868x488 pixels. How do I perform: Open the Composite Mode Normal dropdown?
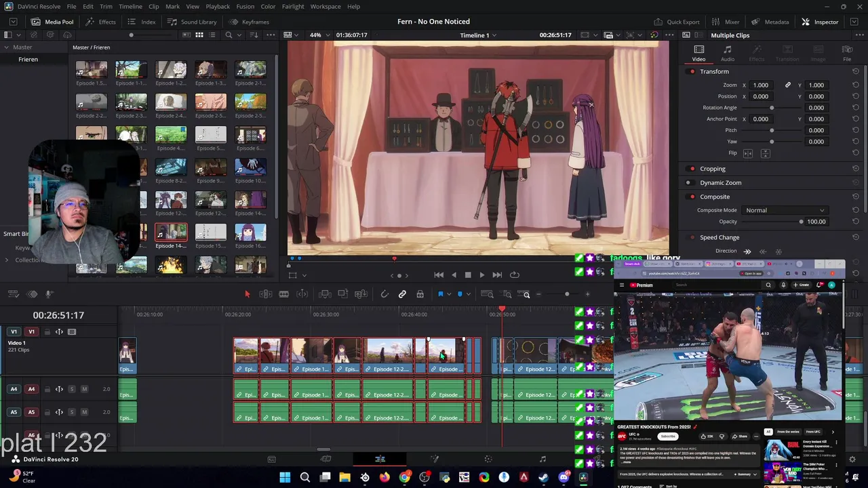(785, 210)
